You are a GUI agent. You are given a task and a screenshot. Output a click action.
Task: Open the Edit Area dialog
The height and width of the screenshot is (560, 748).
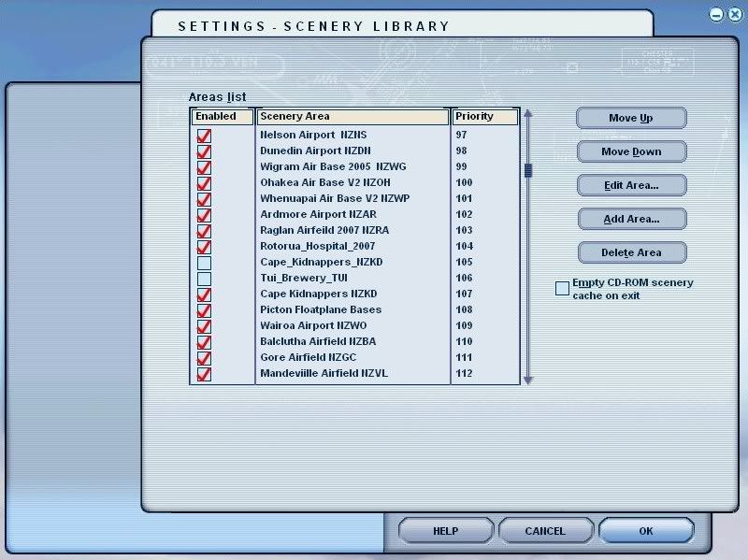pos(631,185)
